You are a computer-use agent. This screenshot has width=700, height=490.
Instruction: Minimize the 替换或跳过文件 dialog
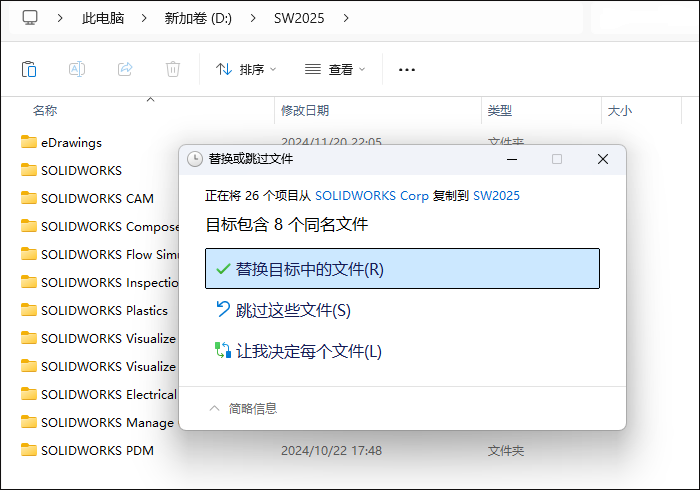512,159
